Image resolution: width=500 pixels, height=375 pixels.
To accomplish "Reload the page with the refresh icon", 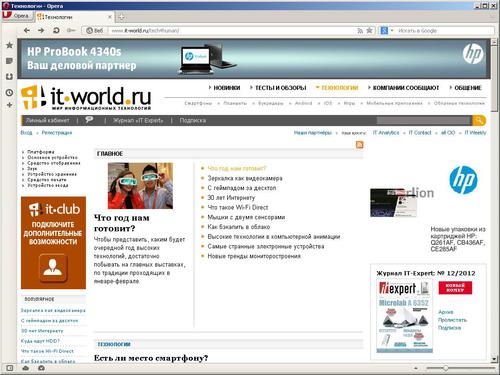I will pyautogui.click(x=56, y=31).
